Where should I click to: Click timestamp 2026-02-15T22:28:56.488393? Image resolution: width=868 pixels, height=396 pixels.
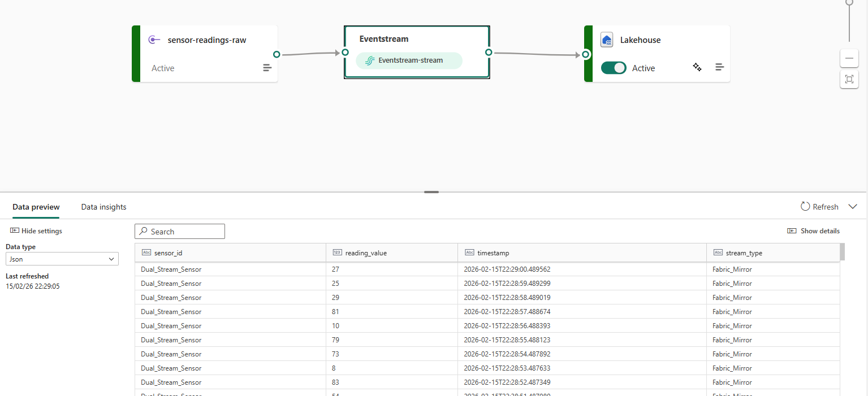pos(507,326)
